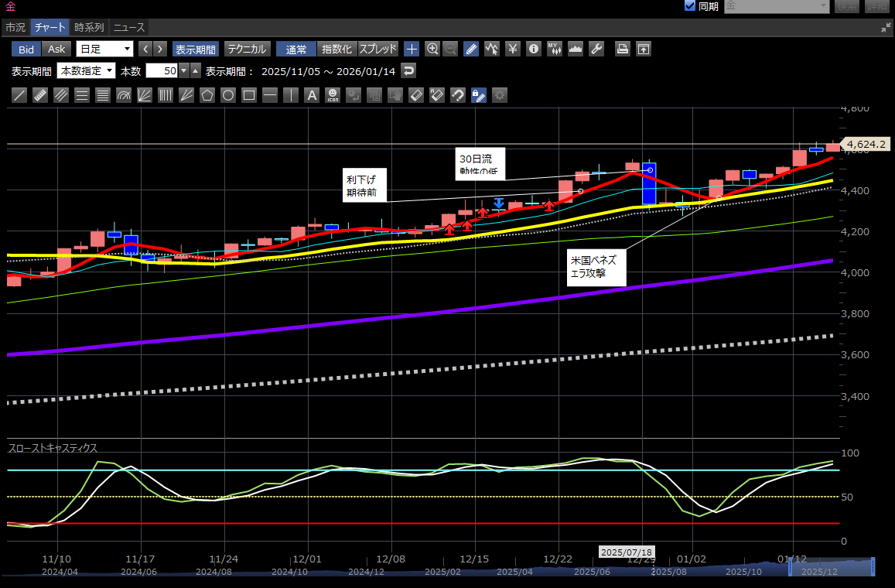Click the テクニカル button
The height and width of the screenshot is (588, 895).
tap(247, 49)
